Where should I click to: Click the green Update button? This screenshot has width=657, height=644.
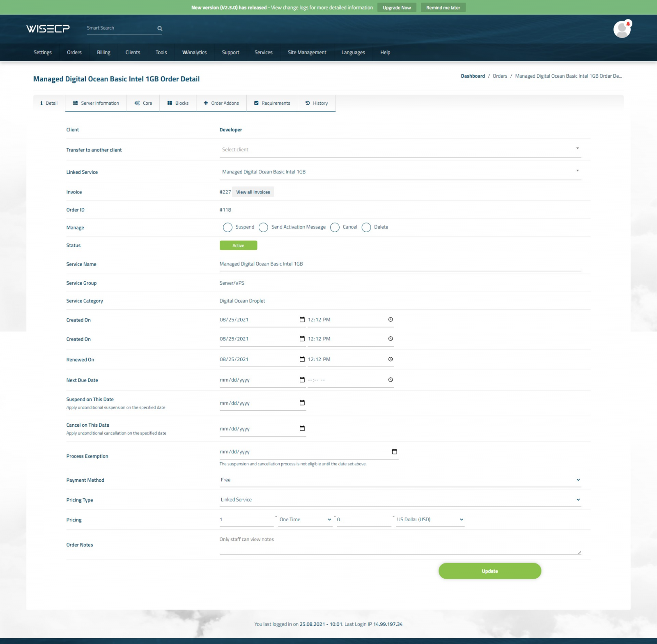(x=489, y=571)
